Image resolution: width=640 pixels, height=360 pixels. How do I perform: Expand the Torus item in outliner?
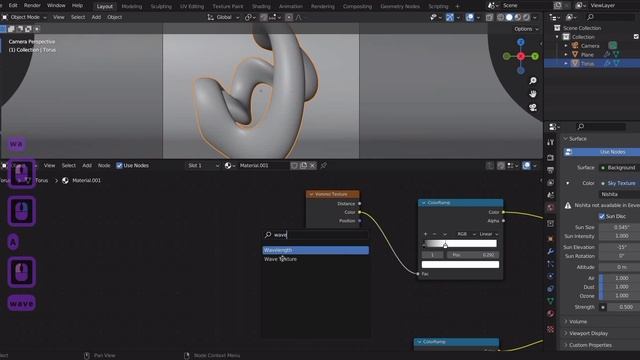566,64
